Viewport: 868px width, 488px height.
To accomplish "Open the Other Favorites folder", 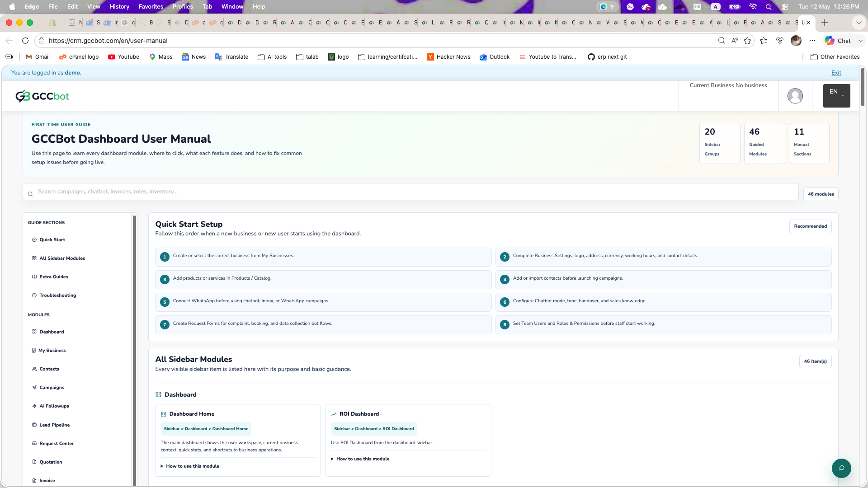I will pyautogui.click(x=835, y=57).
